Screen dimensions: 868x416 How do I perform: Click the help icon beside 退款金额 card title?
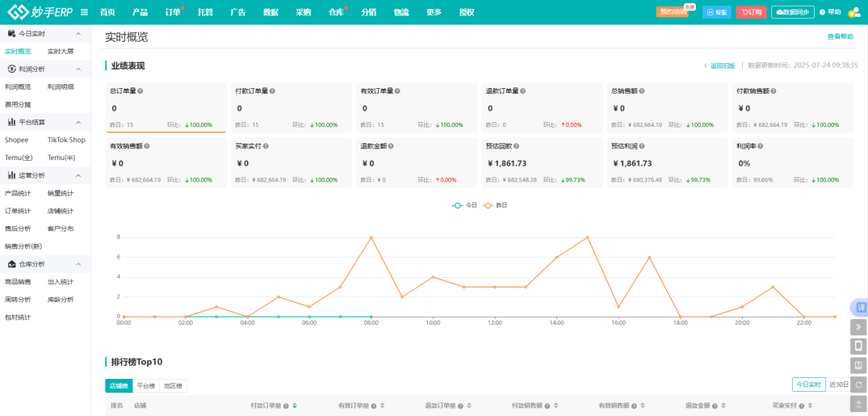point(391,146)
